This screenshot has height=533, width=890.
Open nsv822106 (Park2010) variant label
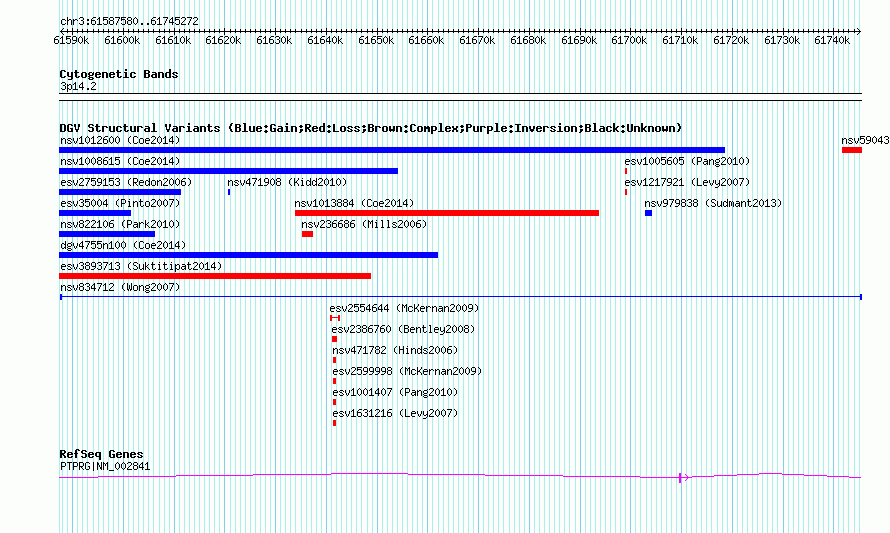(x=120, y=224)
